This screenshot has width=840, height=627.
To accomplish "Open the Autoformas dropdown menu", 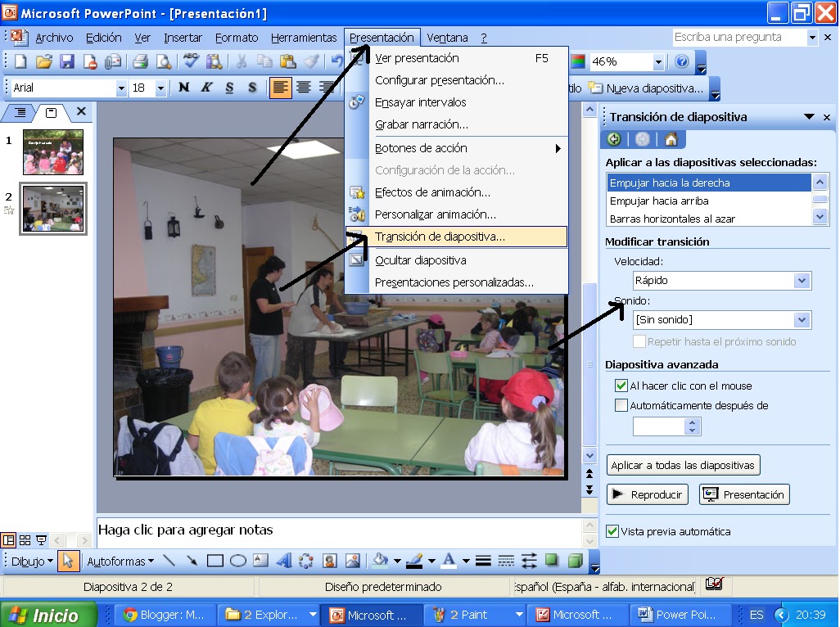I will 120,562.
